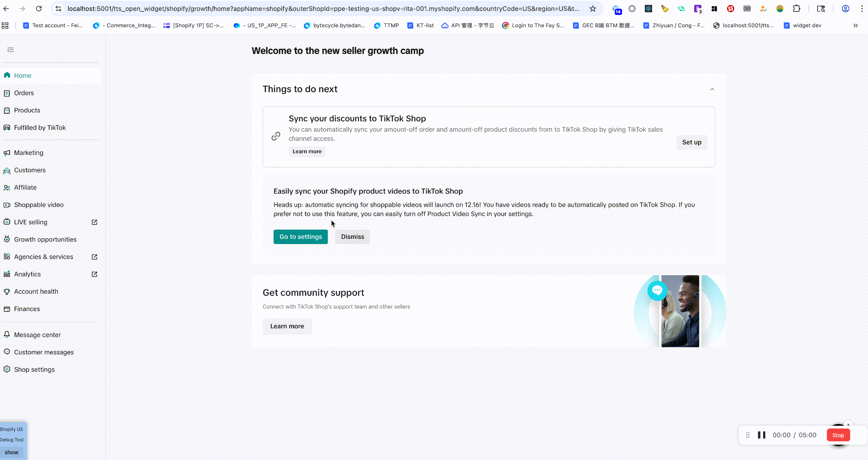Screen dimensions: 868x460
Task: Click the external link icon beside Analytics
Action: [x=94, y=274]
